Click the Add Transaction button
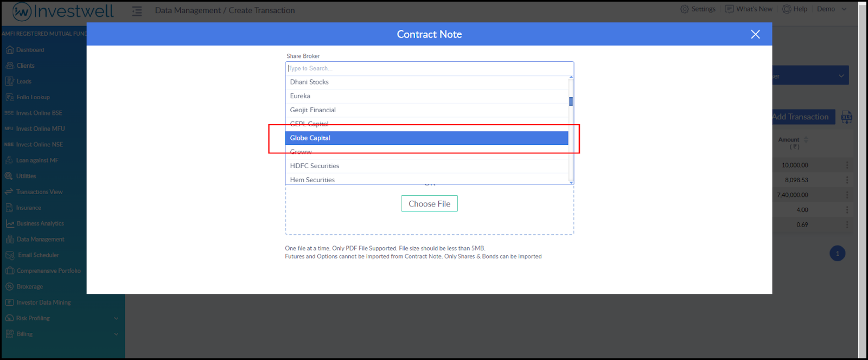The width and height of the screenshot is (868, 360). coord(803,117)
